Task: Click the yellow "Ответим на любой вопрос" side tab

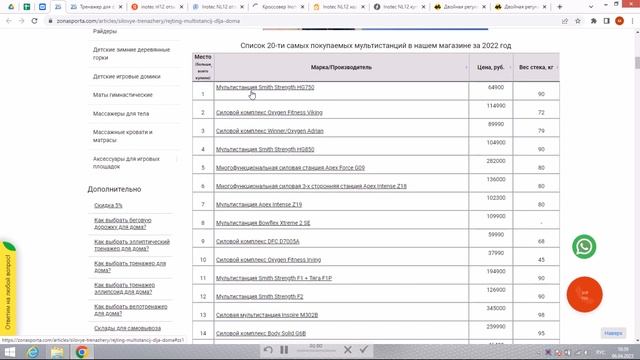Action: pos(8,291)
